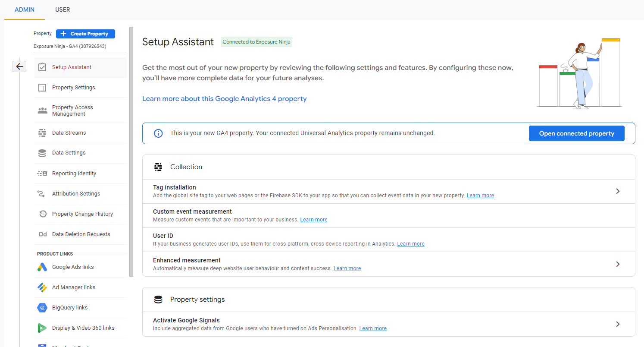
Task: Click the User ID heading
Action: [x=163, y=236]
